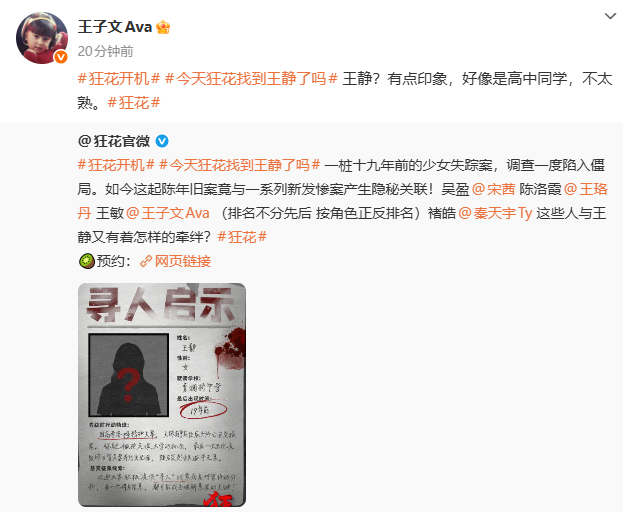Open the 网页链接 reservation link
Image resolution: width=623 pixels, height=512 pixels.
click(183, 261)
